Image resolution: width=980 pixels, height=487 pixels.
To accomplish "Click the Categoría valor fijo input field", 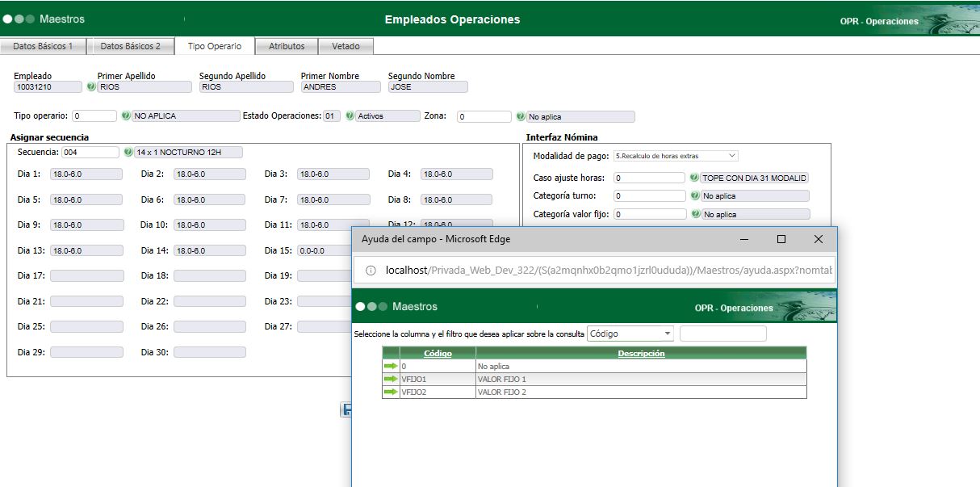I will (x=650, y=214).
